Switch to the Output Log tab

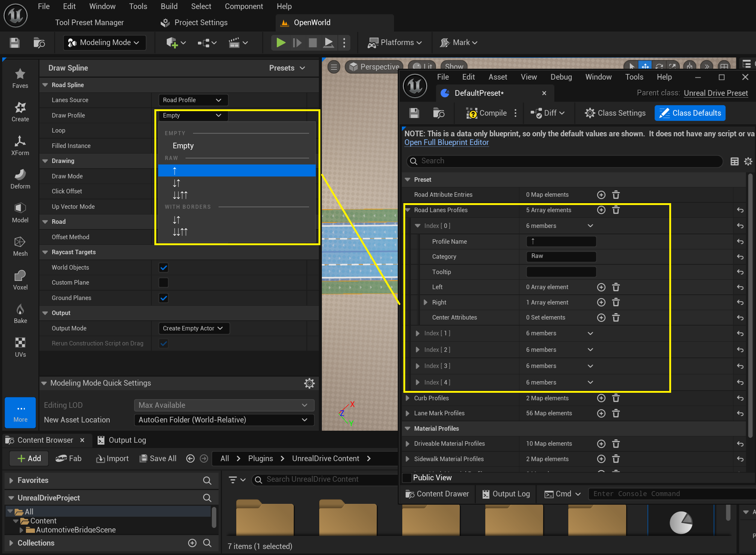point(122,440)
